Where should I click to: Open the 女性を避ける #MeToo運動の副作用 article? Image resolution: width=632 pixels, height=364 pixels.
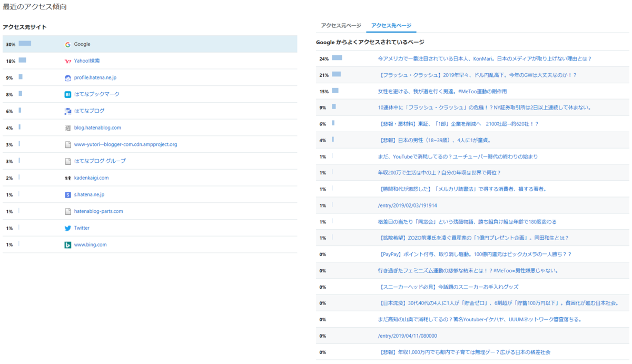[x=442, y=92]
